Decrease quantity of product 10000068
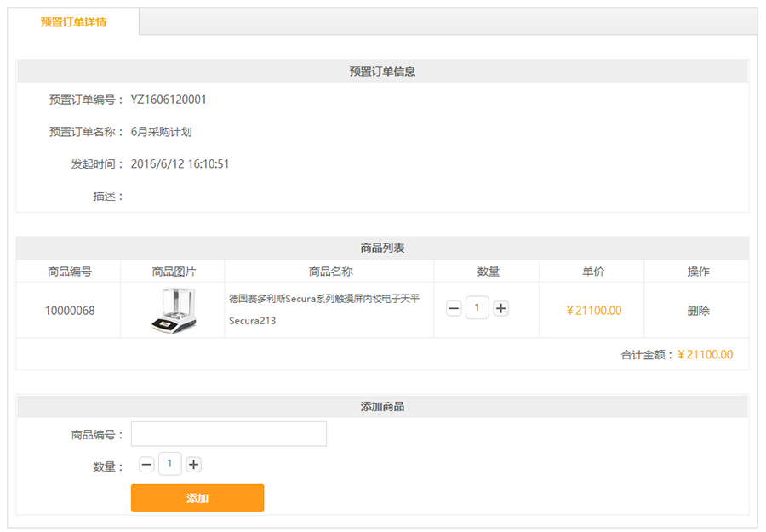Image resolution: width=766 pixels, height=532 pixels. click(454, 309)
